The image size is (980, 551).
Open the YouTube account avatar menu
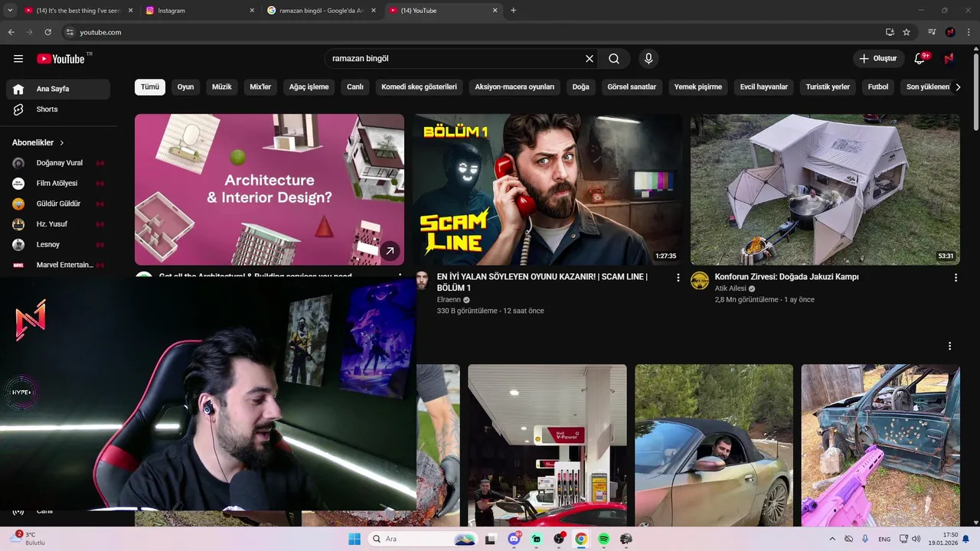coord(949,59)
